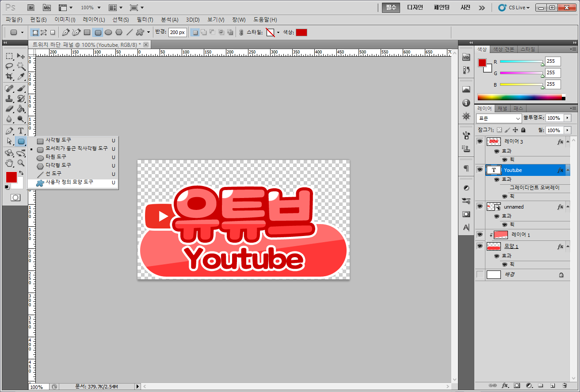Add a layer mask from Layers panel
This screenshot has height=392, width=580.
517,385
